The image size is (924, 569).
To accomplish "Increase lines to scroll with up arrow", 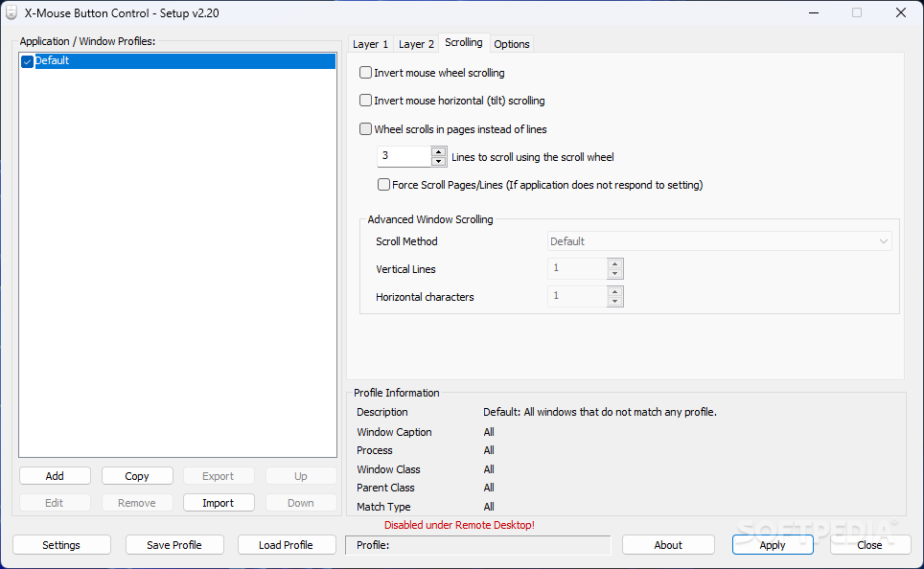I will tap(438, 151).
